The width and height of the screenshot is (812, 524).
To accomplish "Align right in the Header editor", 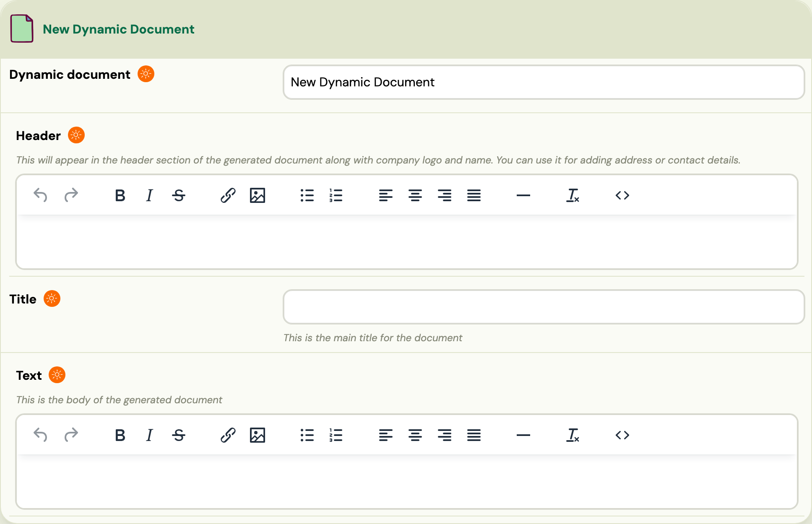I will (445, 195).
